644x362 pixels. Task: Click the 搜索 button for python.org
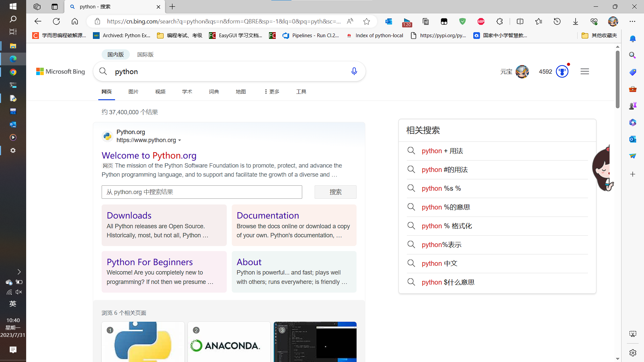tap(335, 192)
